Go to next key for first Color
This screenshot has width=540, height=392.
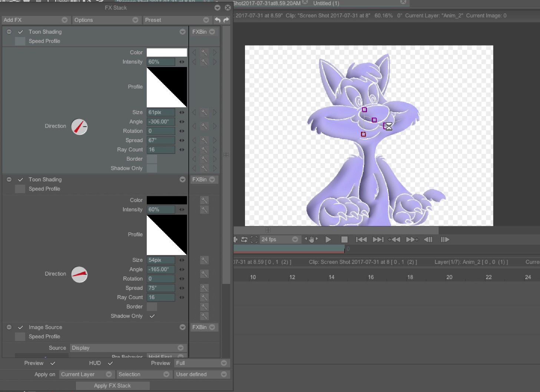point(215,53)
